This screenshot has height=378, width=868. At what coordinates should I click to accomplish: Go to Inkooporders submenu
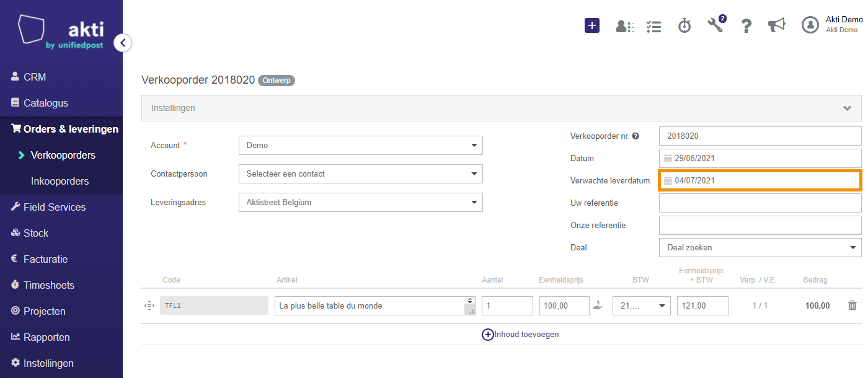point(61,181)
